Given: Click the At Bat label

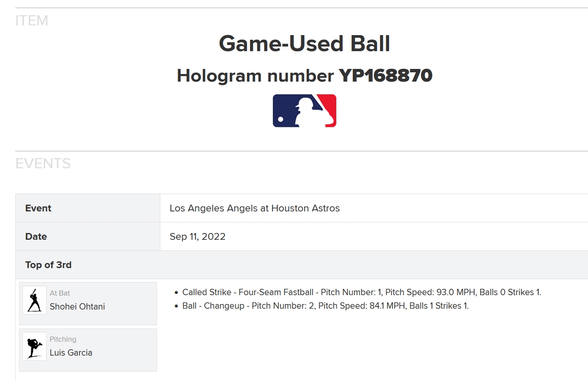Looking at the screenshot, I should point(60,293).
